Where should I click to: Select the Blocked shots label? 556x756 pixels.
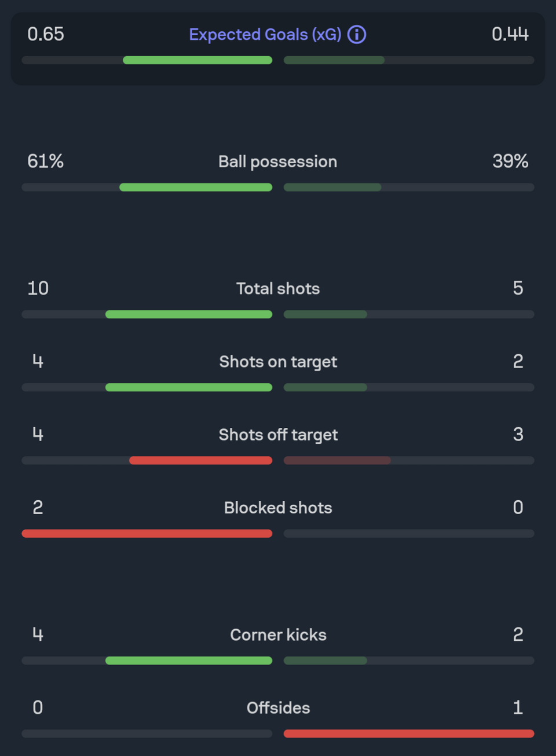tap(278, 508)
